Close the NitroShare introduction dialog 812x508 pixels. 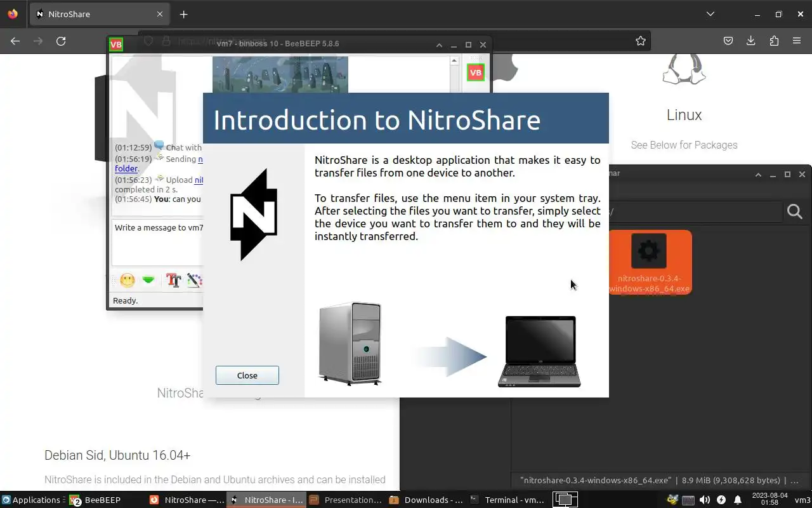(x=247, y=375)
